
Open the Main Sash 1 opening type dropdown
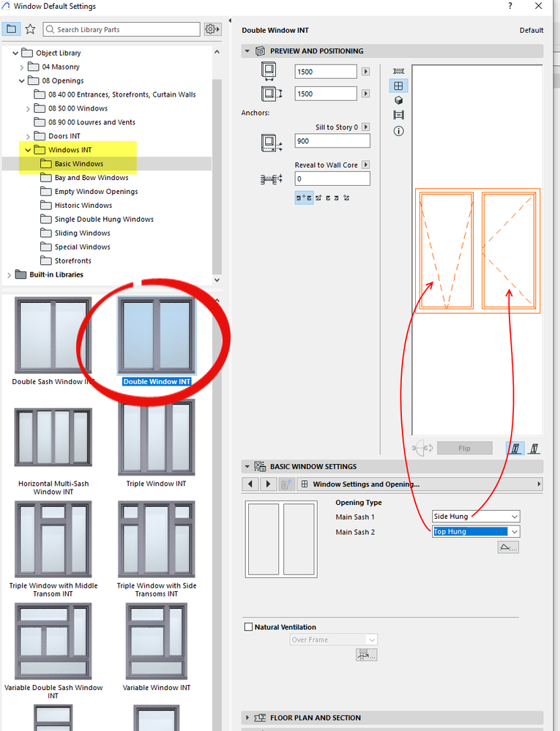coord(476,517)
